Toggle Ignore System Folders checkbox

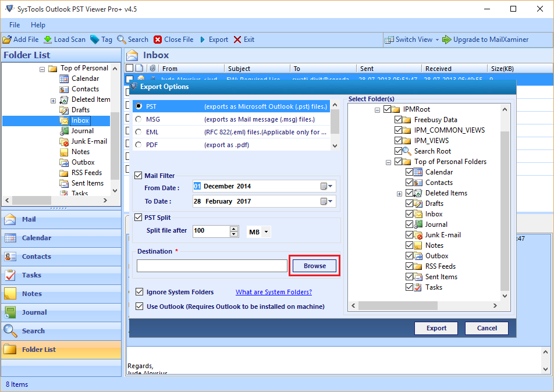[140, 292]
